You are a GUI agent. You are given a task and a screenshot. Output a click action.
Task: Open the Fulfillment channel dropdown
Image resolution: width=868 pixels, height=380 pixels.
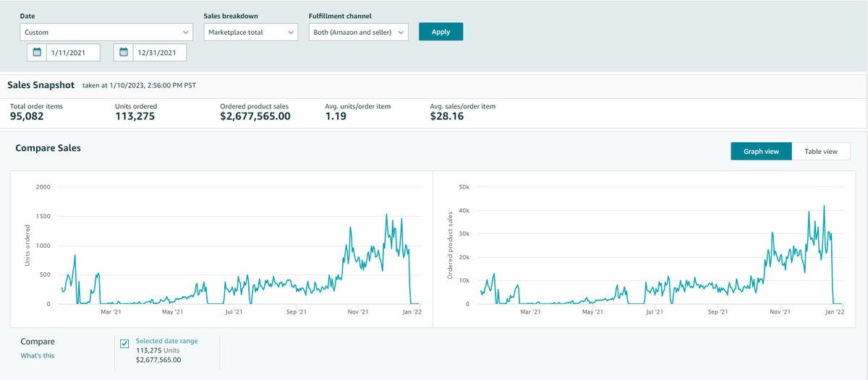point(359,32)
